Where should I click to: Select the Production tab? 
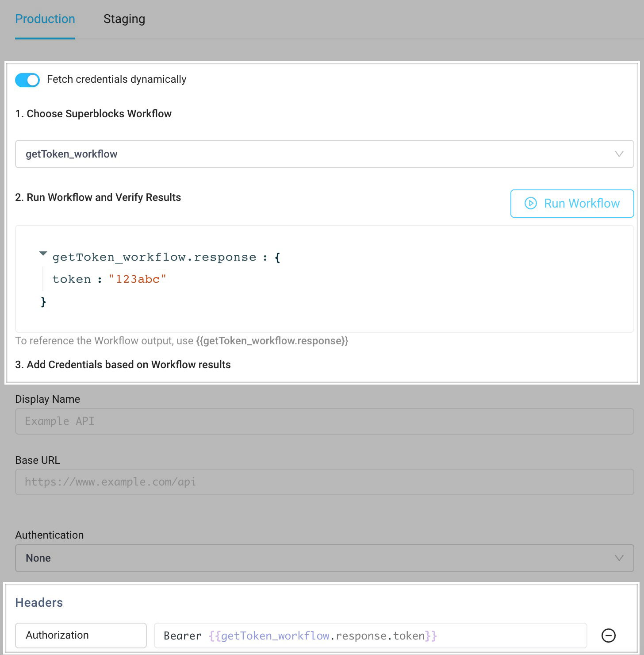45,19
